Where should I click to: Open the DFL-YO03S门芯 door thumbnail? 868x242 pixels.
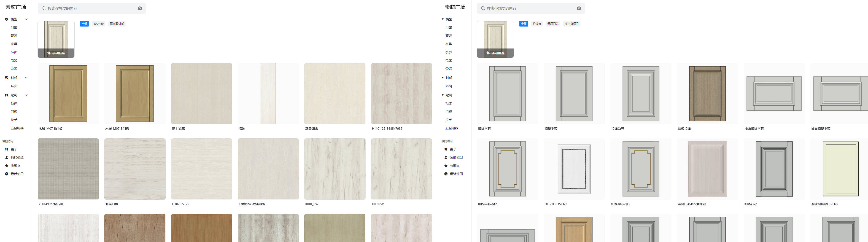click(x=574, y=169)
